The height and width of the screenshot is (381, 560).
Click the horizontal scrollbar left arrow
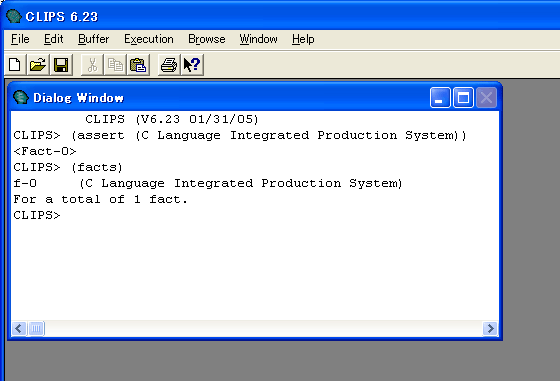[x=19, y=328]
